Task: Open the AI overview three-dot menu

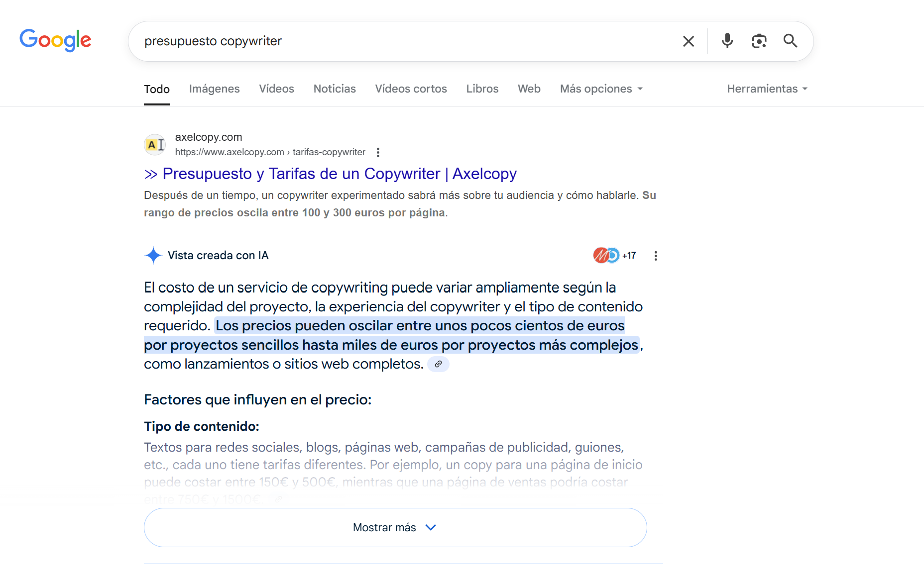Action: (656, 256)
